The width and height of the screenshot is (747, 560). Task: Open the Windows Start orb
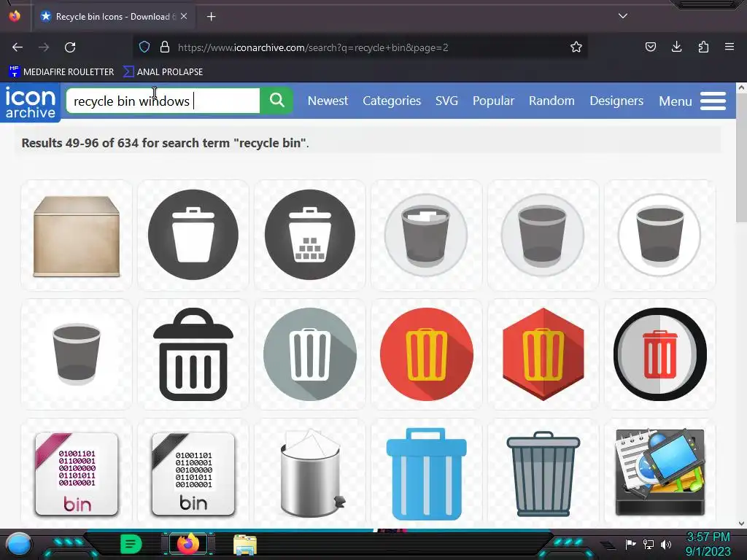[18, 544]
